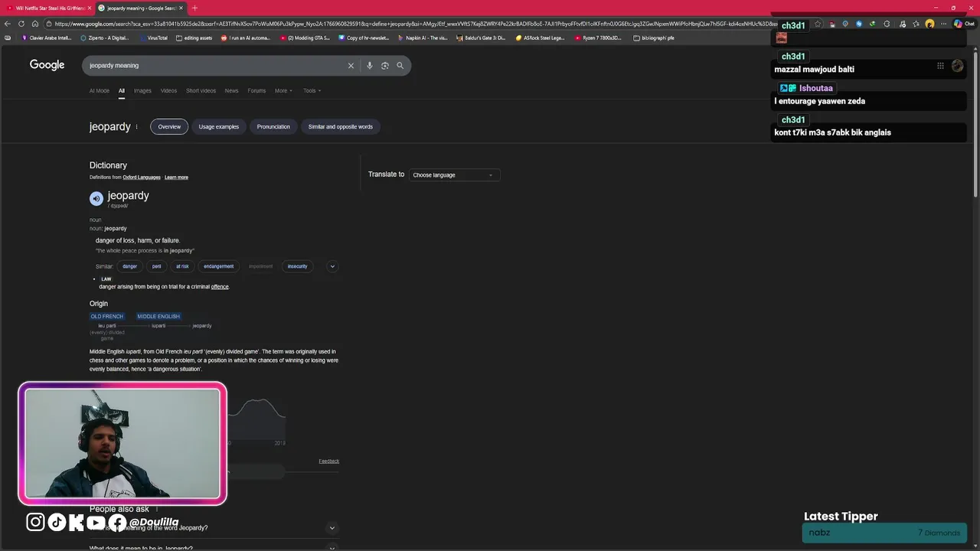This screenshot has height=551, width=980.
Task: Open the 'Napkin AI' bookmark
Action: 423,37
